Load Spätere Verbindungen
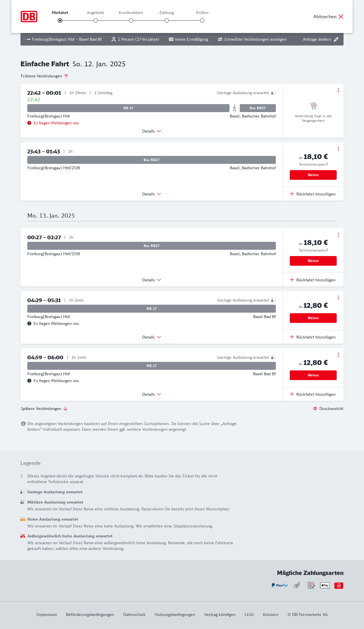 point(44,409)
